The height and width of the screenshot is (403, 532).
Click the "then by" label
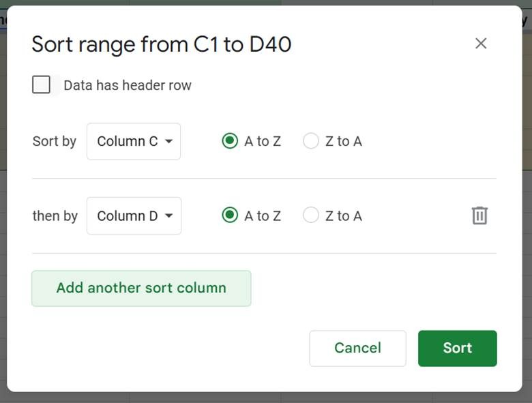coord(55,216)
